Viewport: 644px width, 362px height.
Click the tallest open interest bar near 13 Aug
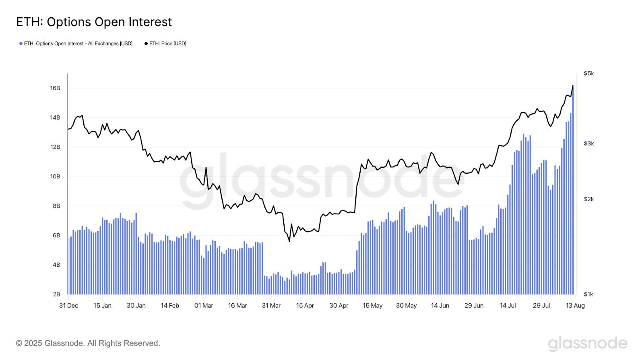tap(573, 191)
